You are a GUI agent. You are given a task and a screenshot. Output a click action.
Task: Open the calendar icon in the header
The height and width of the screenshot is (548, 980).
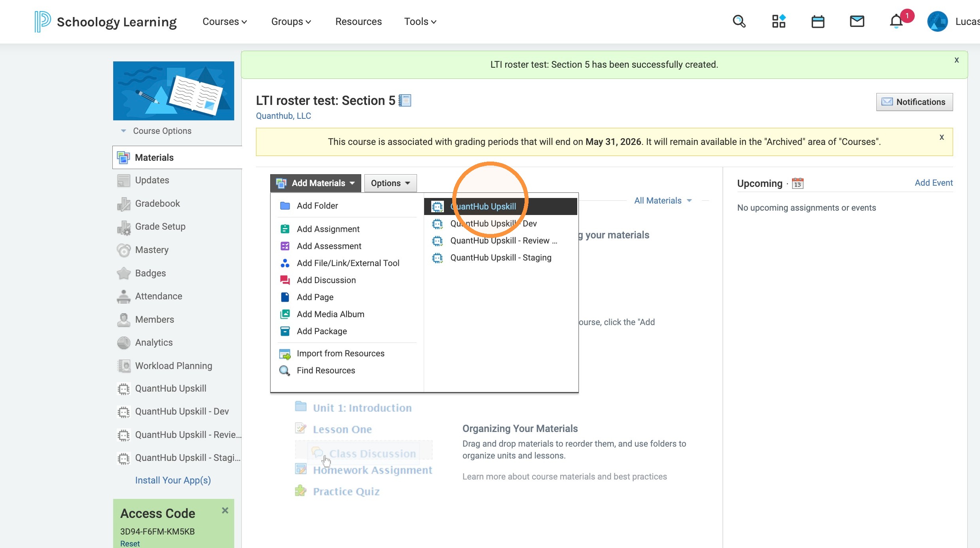[x=818, y=21]
